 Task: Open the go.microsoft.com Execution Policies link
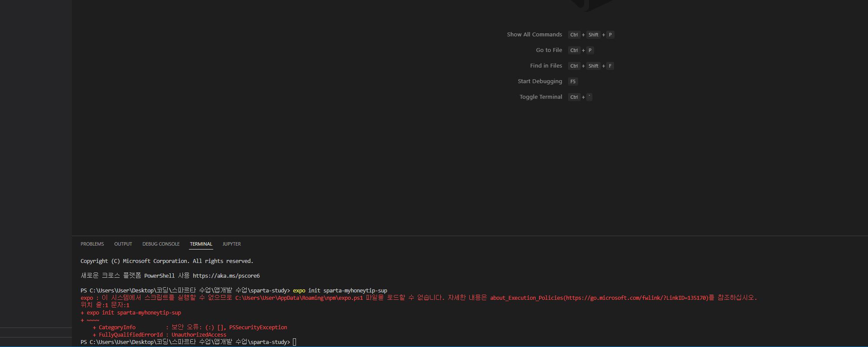point(636,298)
